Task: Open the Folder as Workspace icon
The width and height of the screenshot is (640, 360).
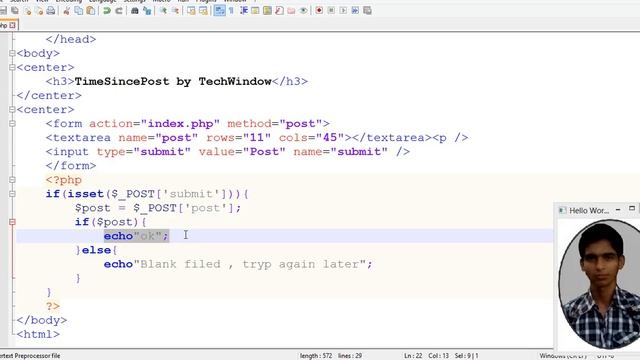Action: pos(291,11)
